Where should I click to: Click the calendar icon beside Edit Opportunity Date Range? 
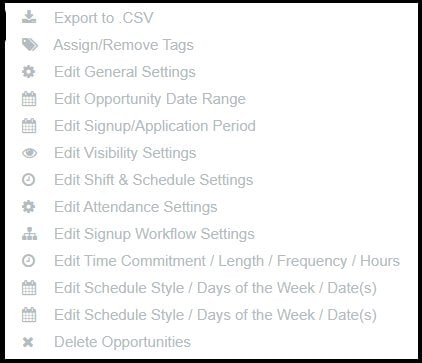29,99
